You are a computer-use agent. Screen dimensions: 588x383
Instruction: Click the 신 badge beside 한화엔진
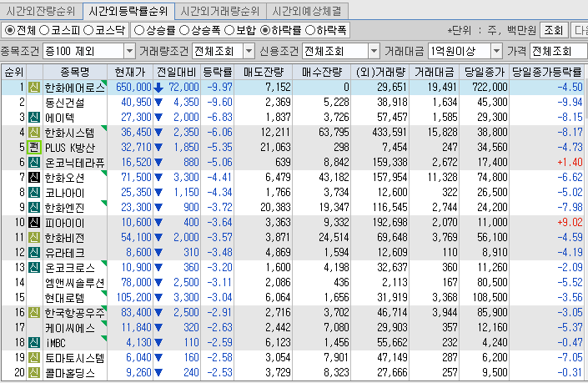33,208
